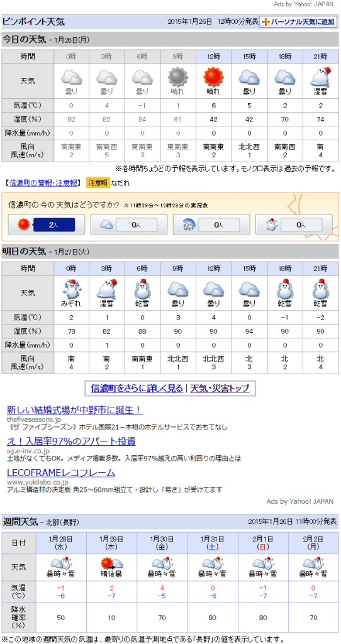Vote sunny in the current weather poll
The image size is (341, 644).
(x=47, y=225)
